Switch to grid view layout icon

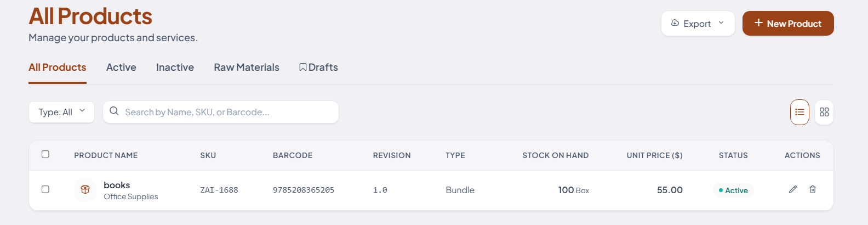(824, 112)
